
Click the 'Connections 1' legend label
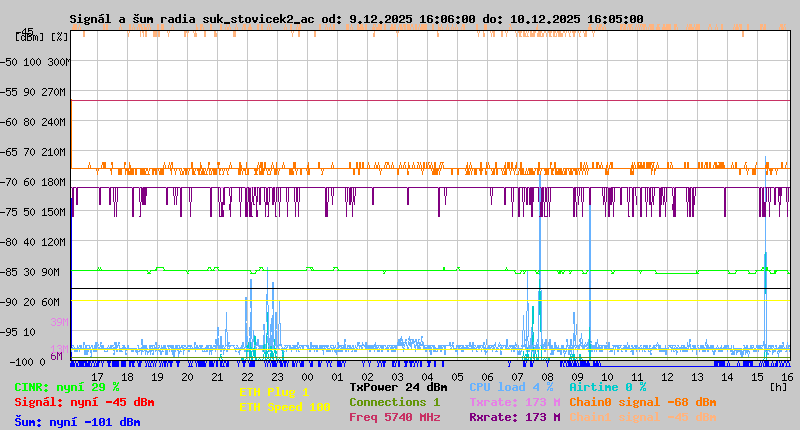(394, 402)
